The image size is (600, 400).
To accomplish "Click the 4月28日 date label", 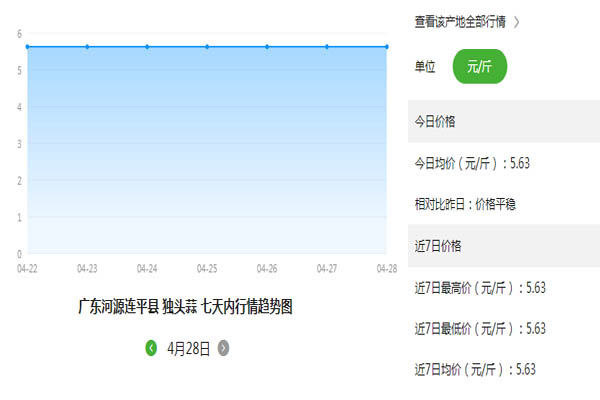I will click(188, 348).
